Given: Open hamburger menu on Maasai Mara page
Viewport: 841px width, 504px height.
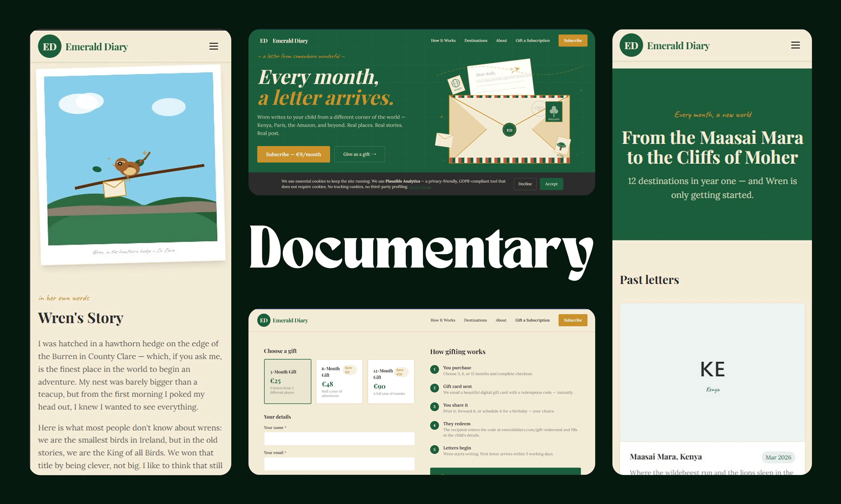Looking at the screenshot, I should coord(795,45).
